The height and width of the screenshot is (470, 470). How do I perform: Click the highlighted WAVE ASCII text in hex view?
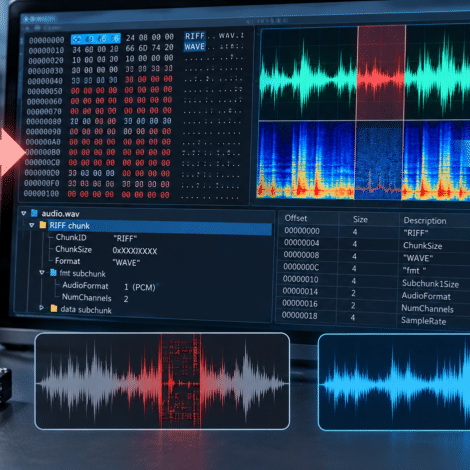tap(194, 47)
